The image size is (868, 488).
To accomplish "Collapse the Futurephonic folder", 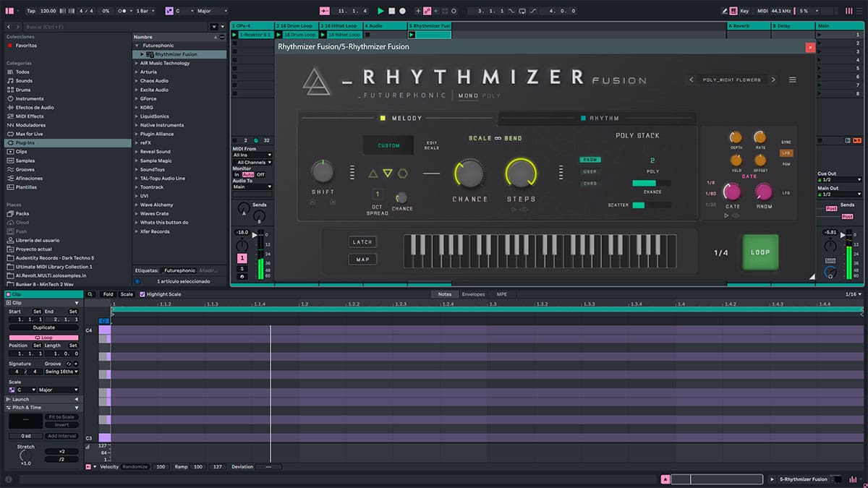I will (137, 46).
